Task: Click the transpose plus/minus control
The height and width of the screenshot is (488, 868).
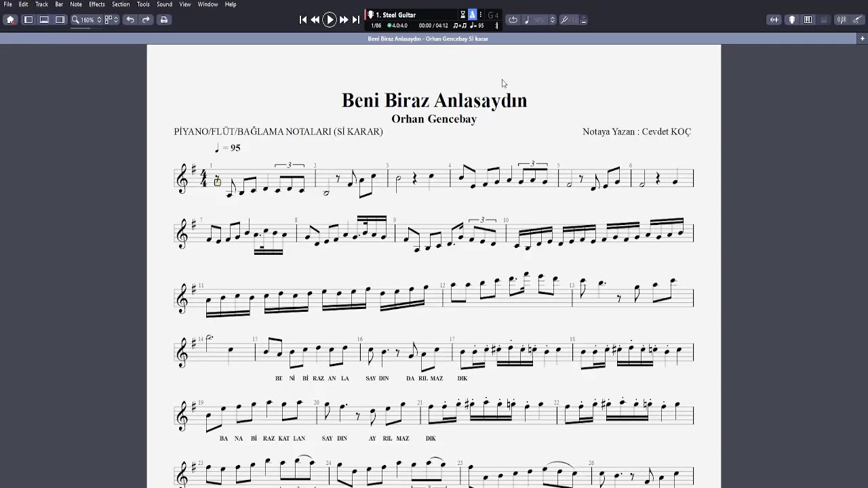Action: click(583, 20)
